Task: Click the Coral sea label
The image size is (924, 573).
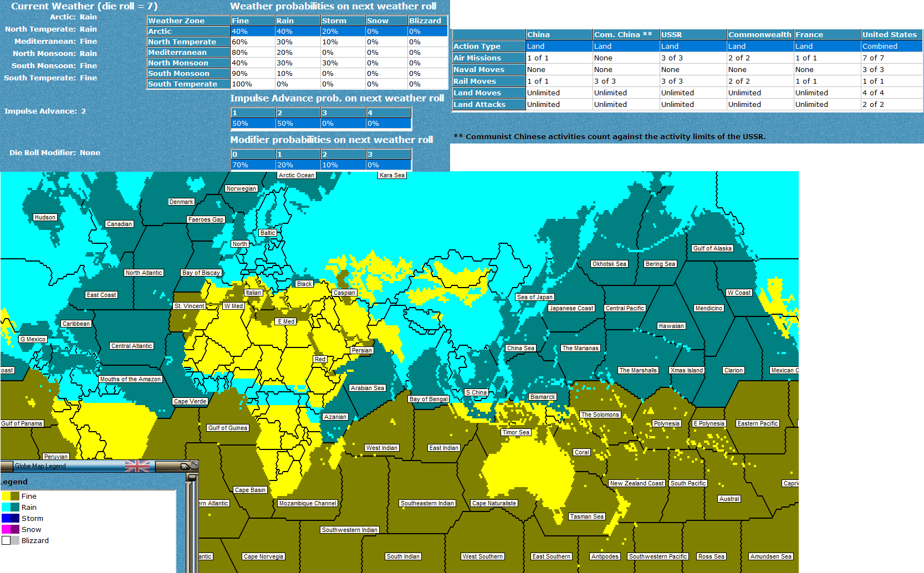Action: (582, 452)
